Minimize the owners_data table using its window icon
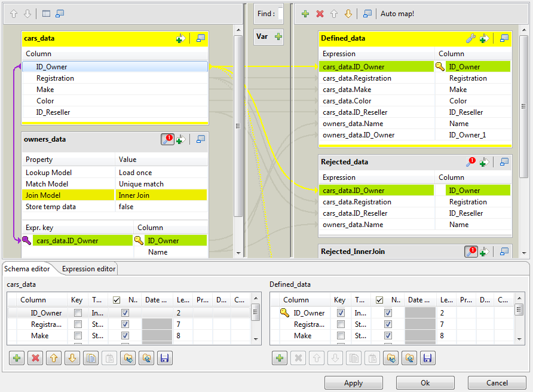 coord(200,139)
